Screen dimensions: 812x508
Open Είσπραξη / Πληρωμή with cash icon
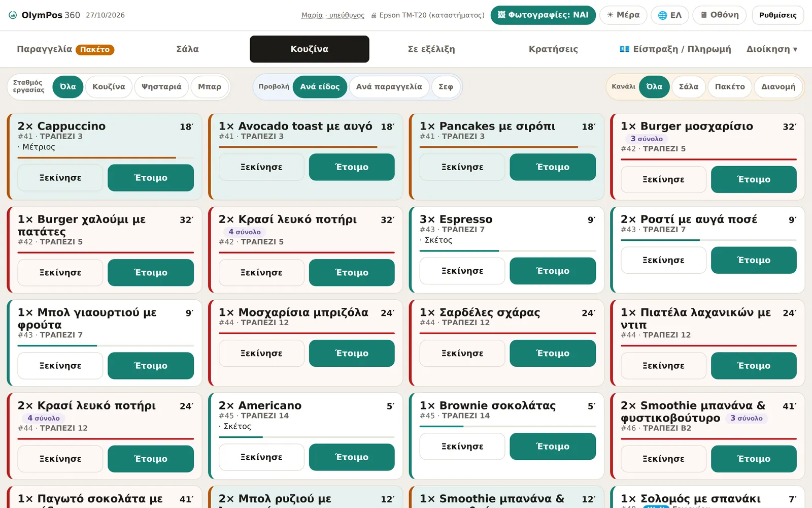point(675,49)
